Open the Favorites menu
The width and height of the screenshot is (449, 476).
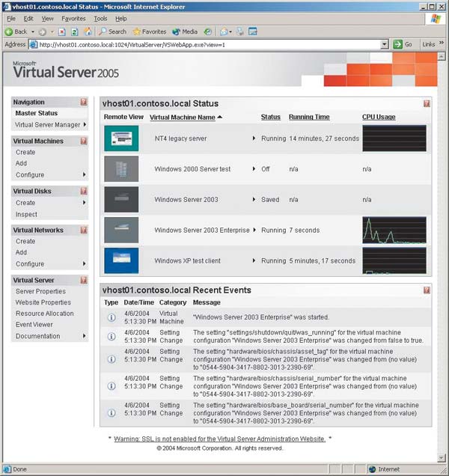pos(73,19)
